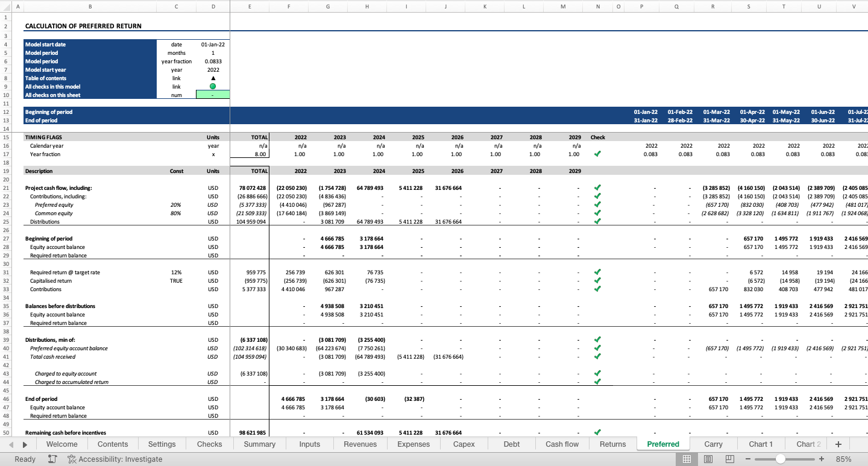Click the Table of contents triangle link
The height and width of the screenshot is (466, 868).
click(x=213, y=78)
